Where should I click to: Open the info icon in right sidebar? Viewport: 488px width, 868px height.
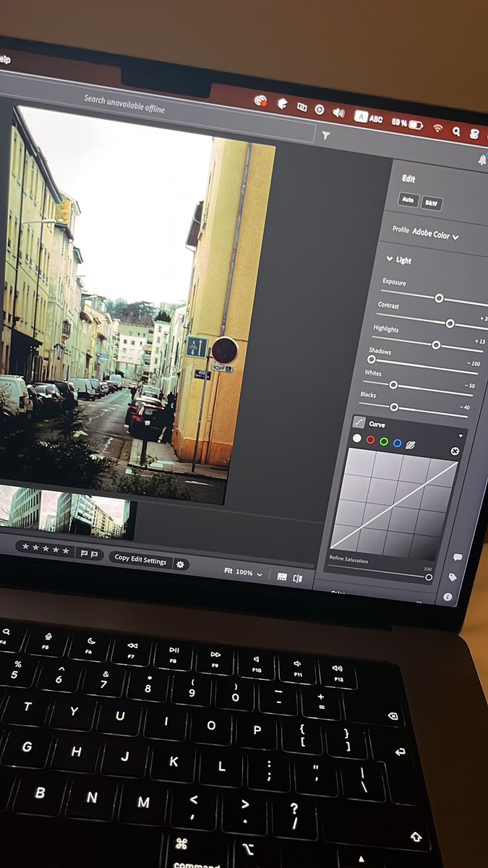[x=448, y=597]
